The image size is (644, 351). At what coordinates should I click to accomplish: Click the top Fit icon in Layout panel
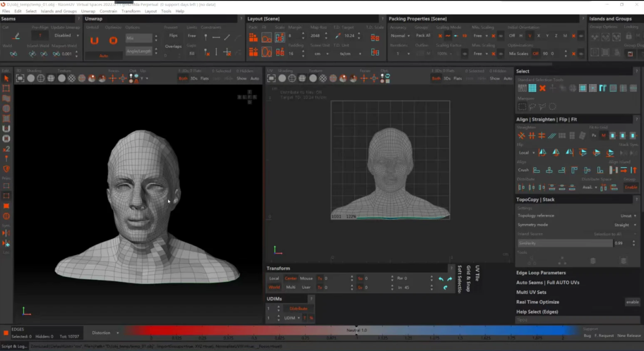[x=266, y=38]
